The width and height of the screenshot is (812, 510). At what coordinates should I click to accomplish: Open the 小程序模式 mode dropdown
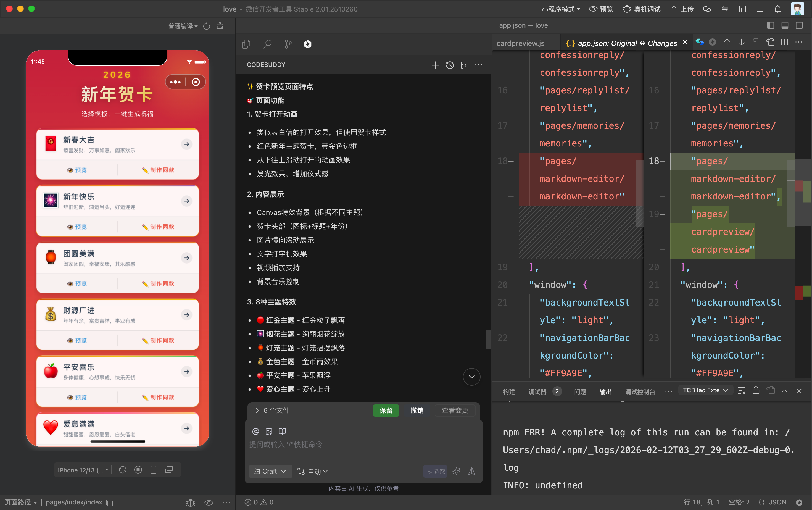coord(560,9)
